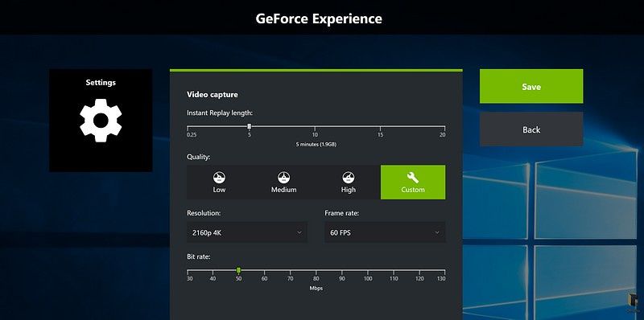
Task: Click the GeForce Experience title
Action: click(319, 18)
